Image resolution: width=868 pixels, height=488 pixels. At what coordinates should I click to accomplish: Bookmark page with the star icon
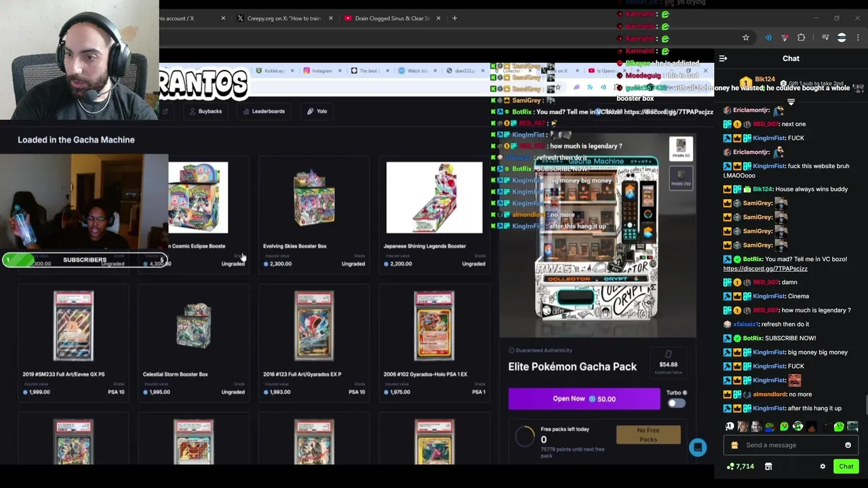point(746,38)
